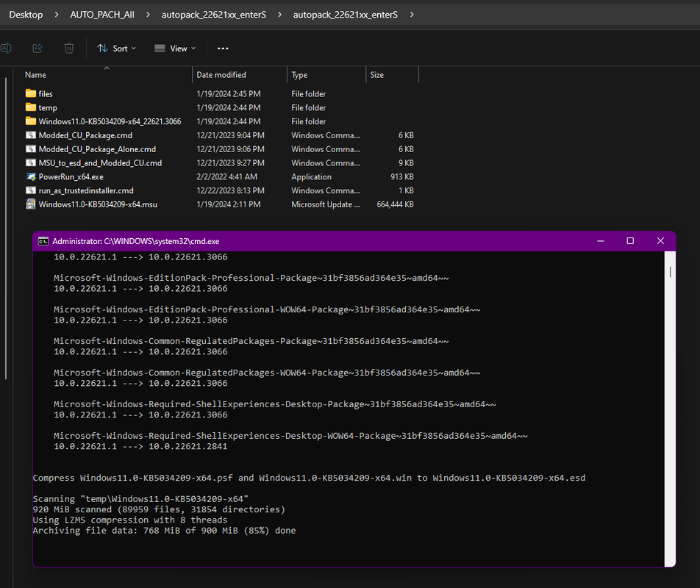This screenshot has width=700, height=588.
Task: Select the MSU_to_esd_and_Modded_CU.cmd file icon
Action: [x=31, y=163]
